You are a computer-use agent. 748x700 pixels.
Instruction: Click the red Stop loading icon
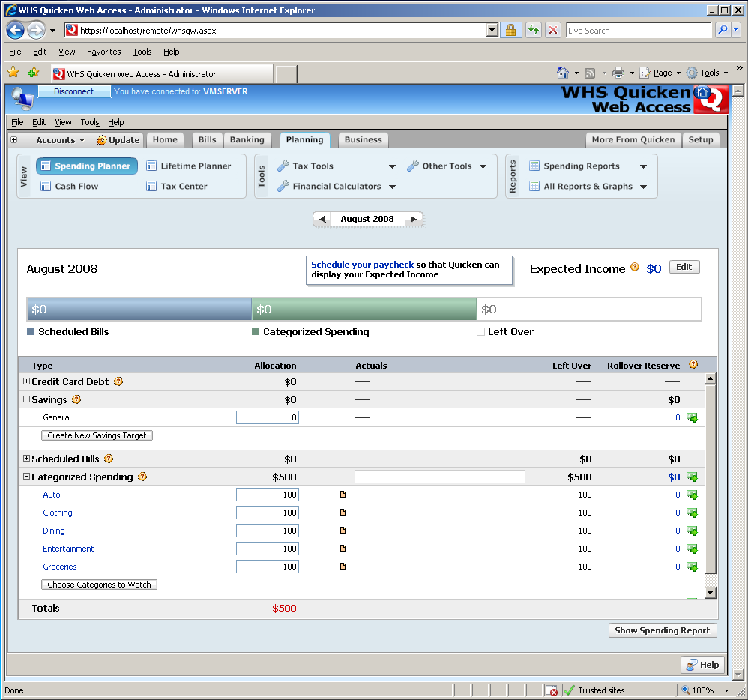tap(553, 31)
